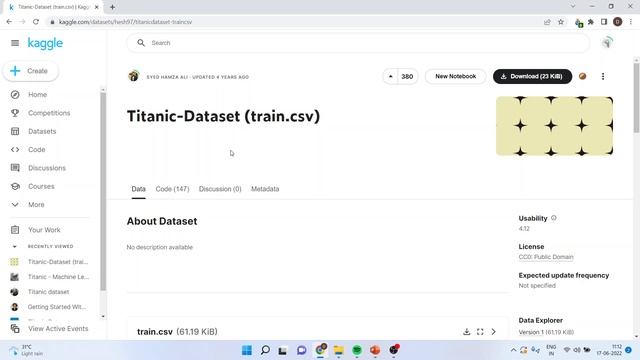
Task: Click Usability info icon
Action: tap(554, 218)
